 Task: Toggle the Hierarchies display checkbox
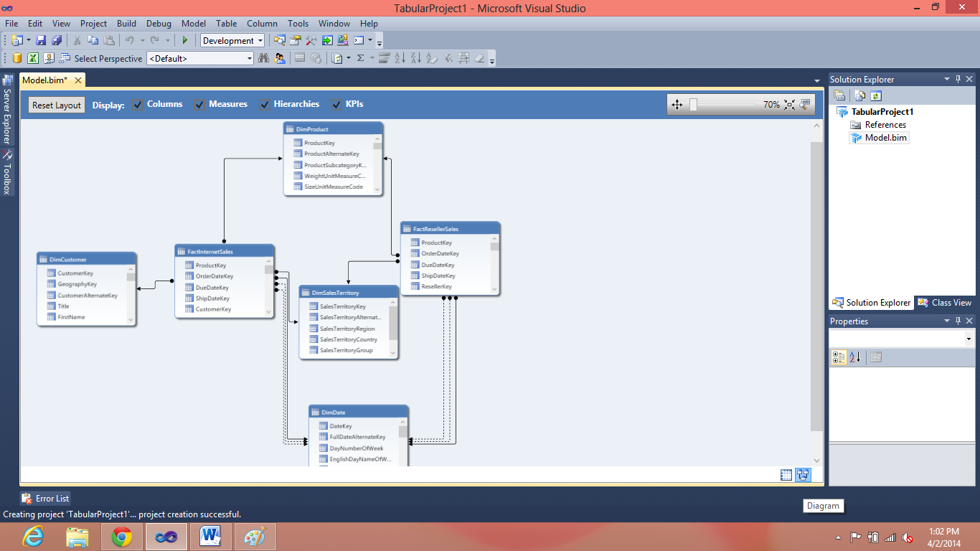(x=265, y=105)
